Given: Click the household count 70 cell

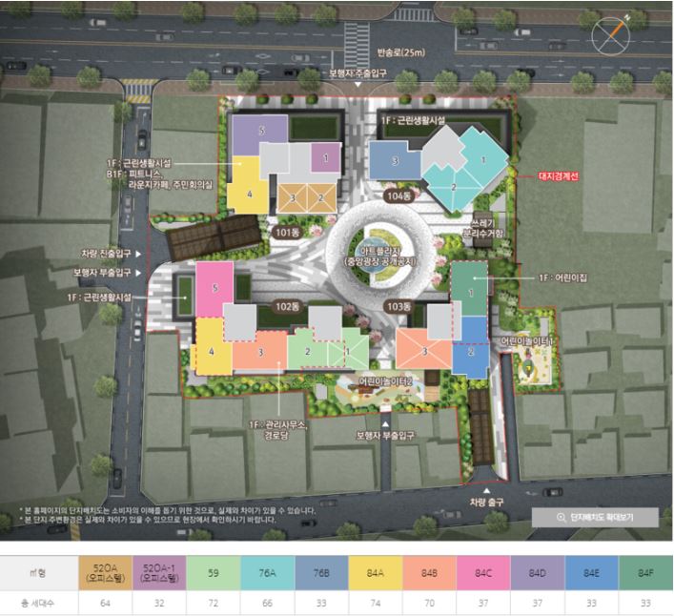Looking at the screenshot, I should [429, 603].
